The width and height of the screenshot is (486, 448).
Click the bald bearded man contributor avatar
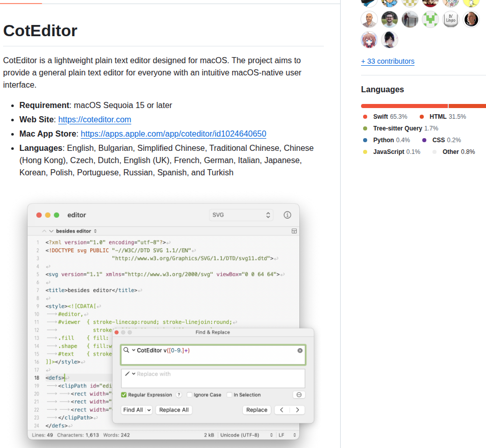tap(369, 19)
